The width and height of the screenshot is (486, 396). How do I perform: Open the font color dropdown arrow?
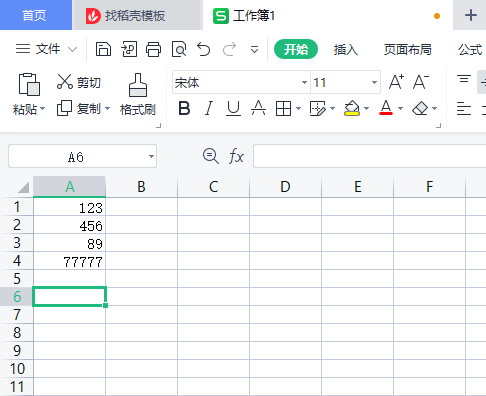401,108
